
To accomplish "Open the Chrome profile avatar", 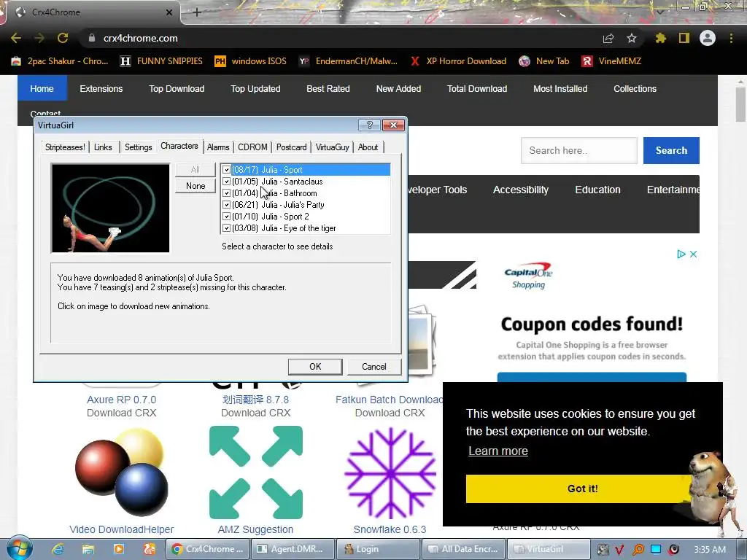I will (x=708, y=38).
